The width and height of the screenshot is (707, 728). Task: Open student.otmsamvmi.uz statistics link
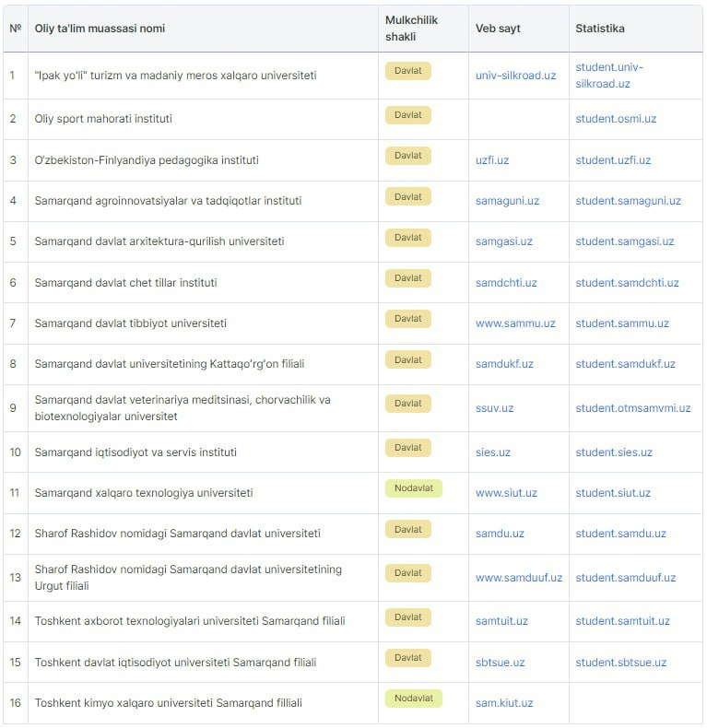(632, 408)
